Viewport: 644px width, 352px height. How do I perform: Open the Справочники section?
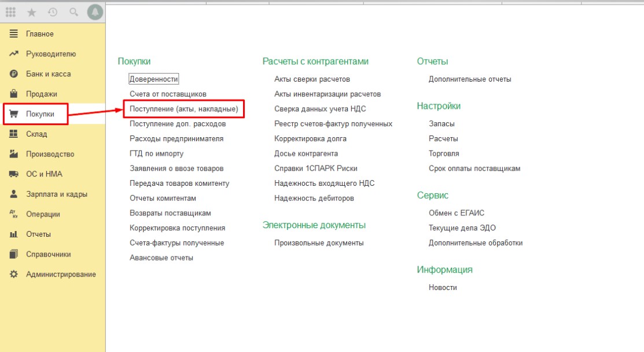point(48,254)
